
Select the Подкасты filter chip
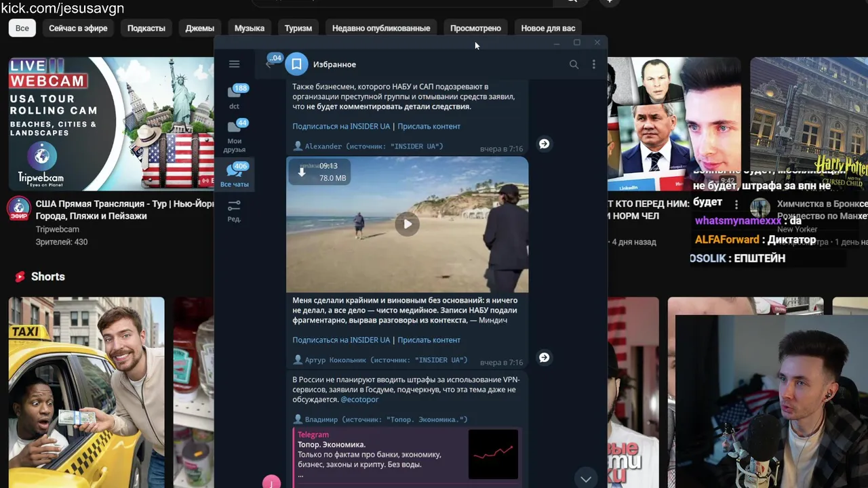[146, 28]
